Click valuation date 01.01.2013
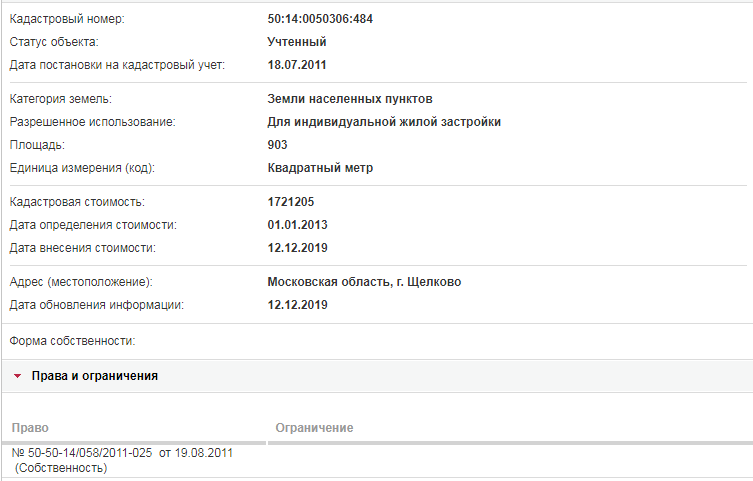Viewport: 753px width, 481px height. pos(297,225)
